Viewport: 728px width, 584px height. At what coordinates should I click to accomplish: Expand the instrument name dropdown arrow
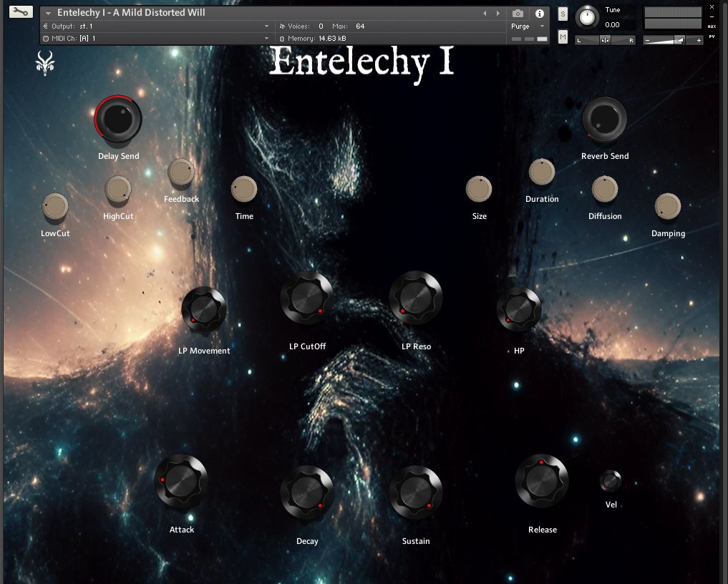click(48, 14)
